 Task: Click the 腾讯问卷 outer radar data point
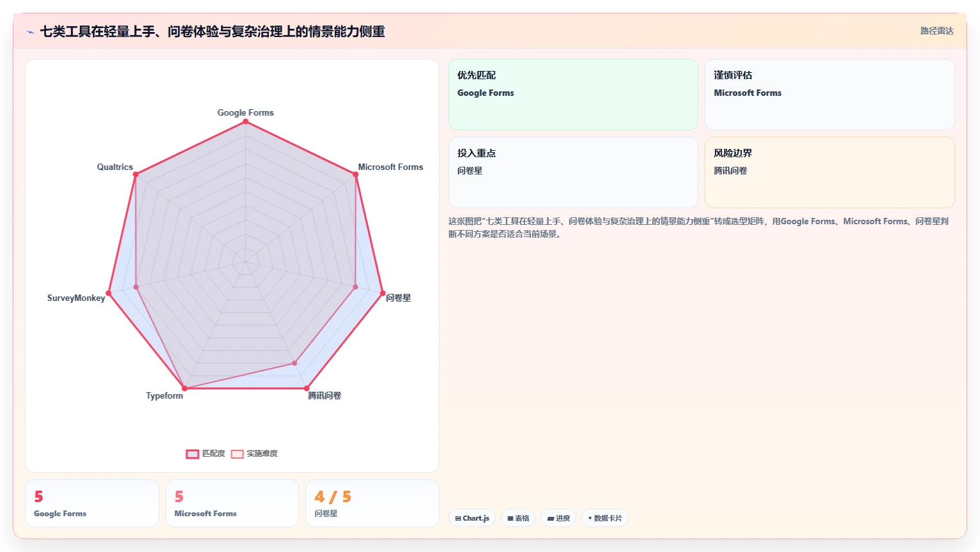click(x=307, y=388)
